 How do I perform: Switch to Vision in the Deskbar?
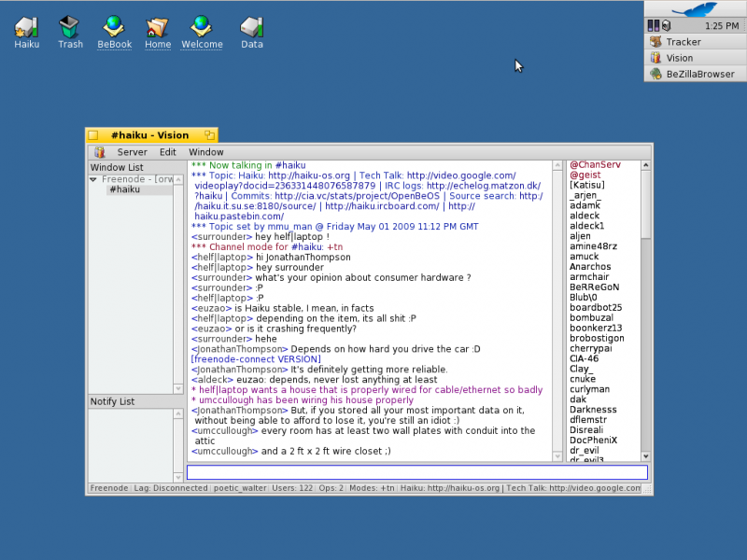coord(696,58)
